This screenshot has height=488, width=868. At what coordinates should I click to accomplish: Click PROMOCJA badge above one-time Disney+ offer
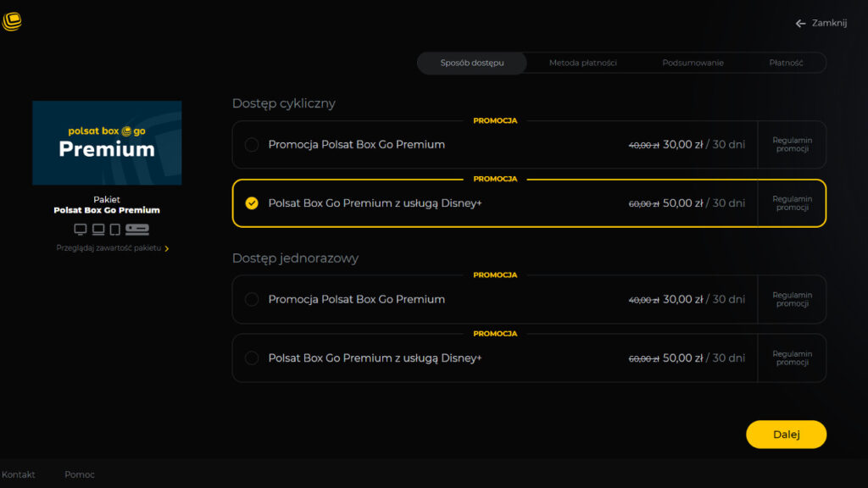495,334
